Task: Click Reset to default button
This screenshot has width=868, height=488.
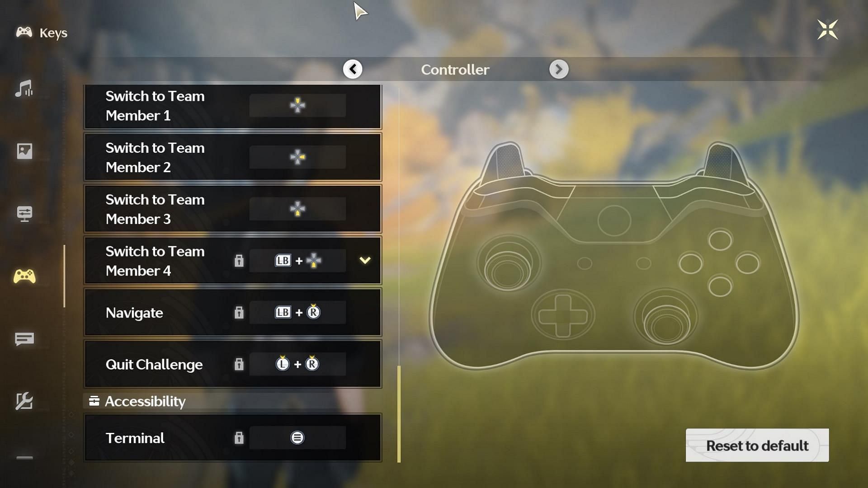Action: (x=756, y=445)
